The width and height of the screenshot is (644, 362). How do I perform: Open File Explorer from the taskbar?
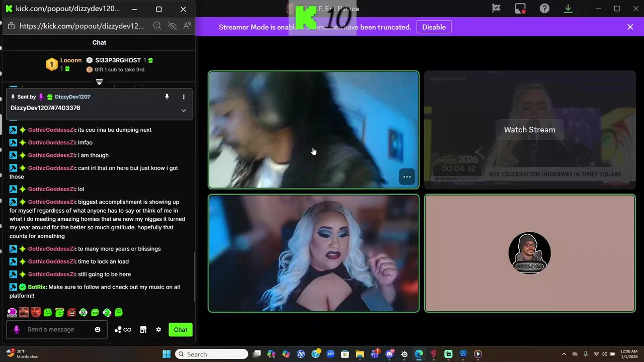coord(360,354)
